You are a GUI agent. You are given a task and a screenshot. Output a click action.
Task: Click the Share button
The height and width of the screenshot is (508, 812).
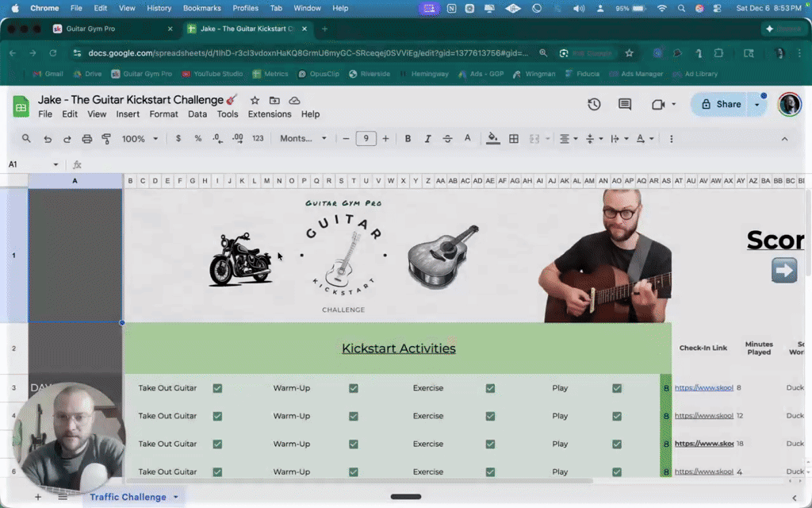(721, 105)
